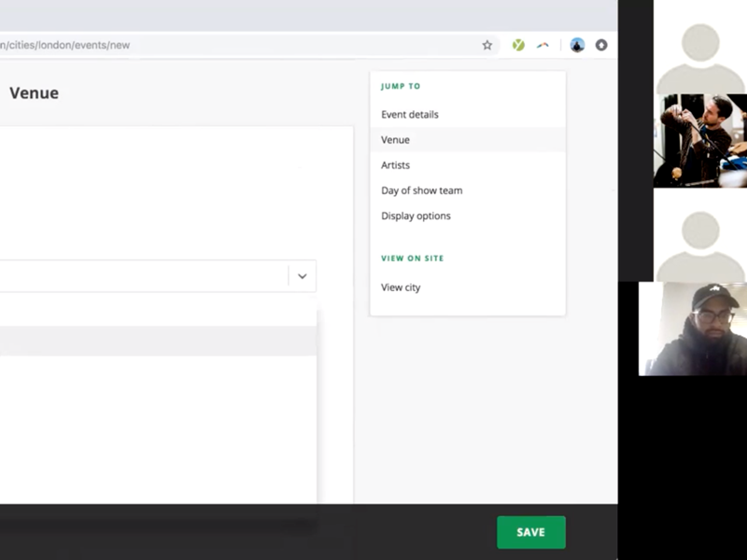Open the View city link

[401, 287]
